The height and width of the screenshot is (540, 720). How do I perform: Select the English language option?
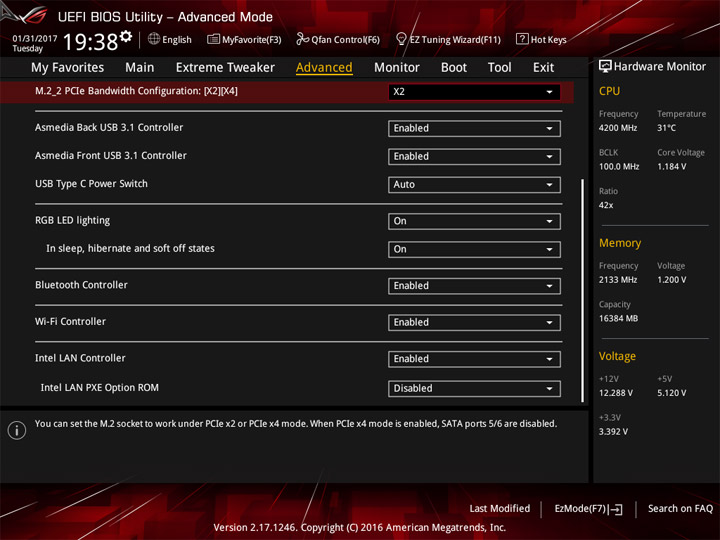coord(177,40)
